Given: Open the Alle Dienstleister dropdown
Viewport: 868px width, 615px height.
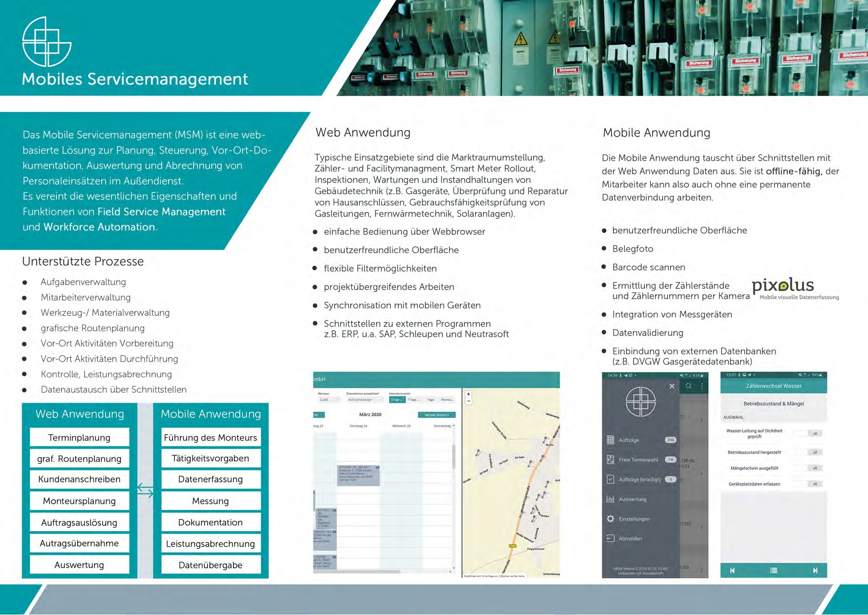Looking at the screenshot, I should tap(365, 400).
